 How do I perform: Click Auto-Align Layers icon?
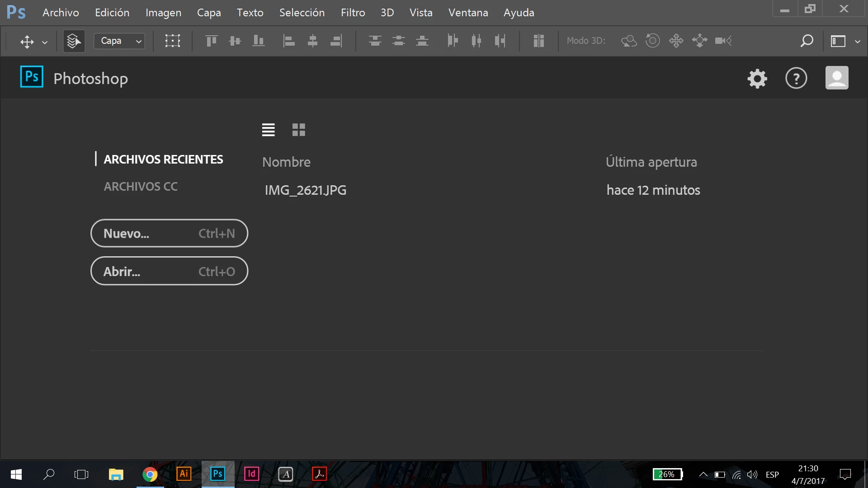click(538, 41)
